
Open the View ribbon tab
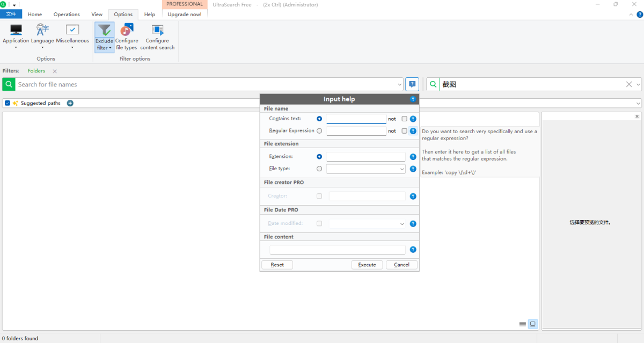point(97,14)
